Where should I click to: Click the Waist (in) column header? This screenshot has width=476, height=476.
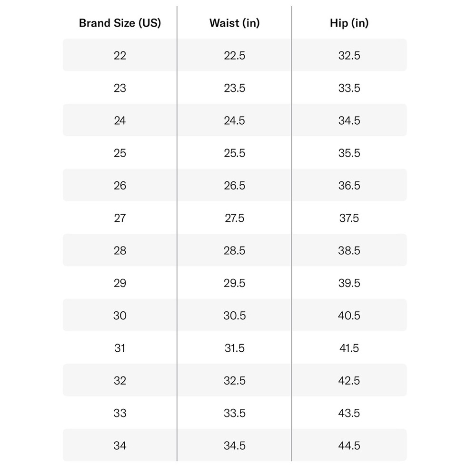(234, 23)
